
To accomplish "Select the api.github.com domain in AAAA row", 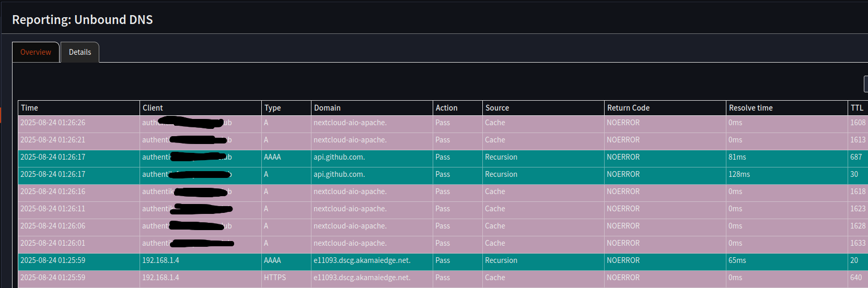I will click(x=339, y=157).
